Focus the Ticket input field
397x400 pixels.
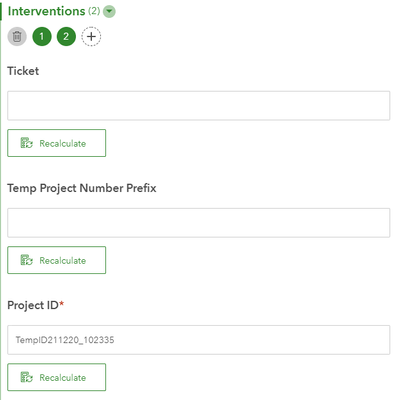pyautogui.click(x=199, y=106)
